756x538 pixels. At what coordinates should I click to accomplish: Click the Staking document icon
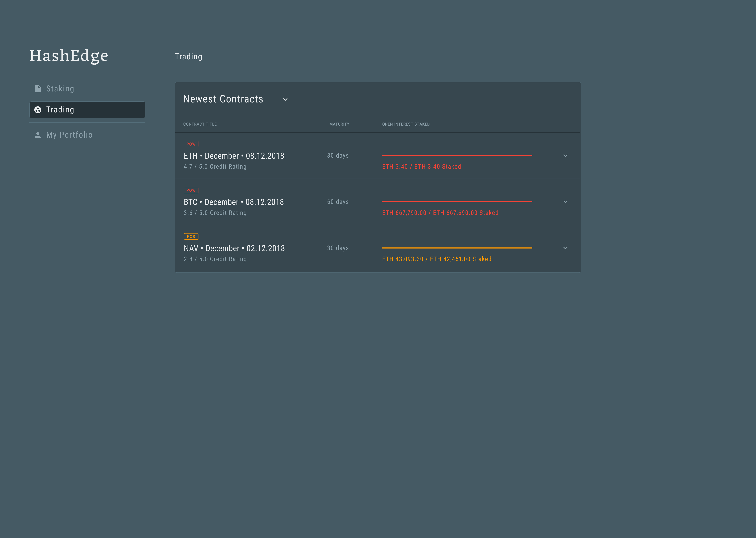click(x=38, y=89)
